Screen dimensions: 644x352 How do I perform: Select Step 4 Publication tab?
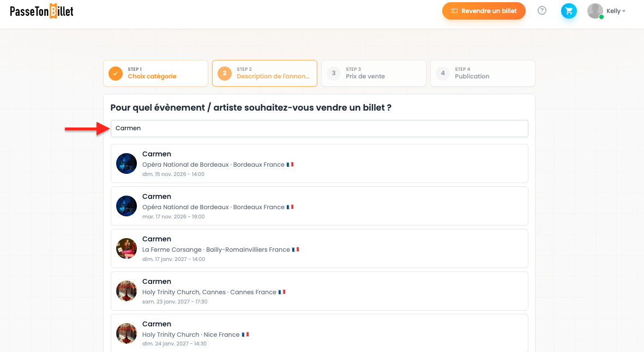click(483, 74)
